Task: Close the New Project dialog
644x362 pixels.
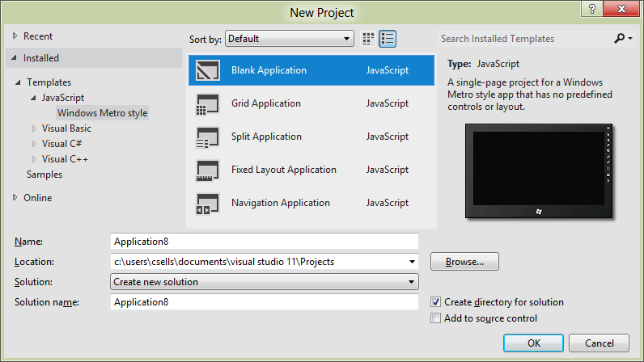Action: click(x=621, y=9)
